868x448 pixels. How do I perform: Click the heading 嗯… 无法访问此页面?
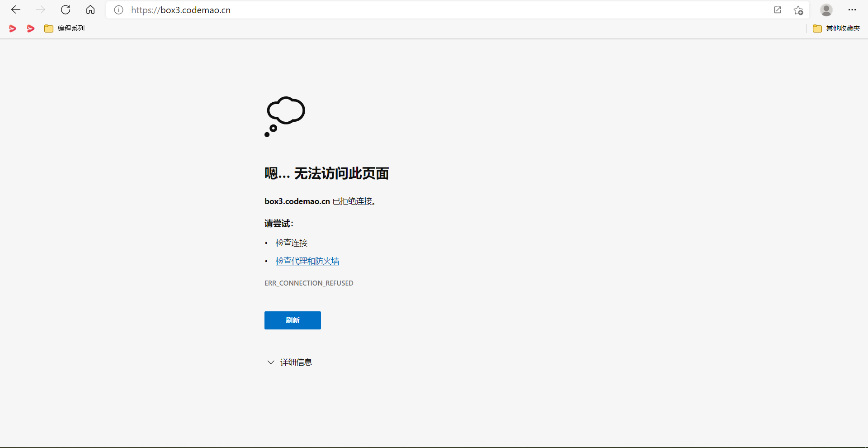327,173
